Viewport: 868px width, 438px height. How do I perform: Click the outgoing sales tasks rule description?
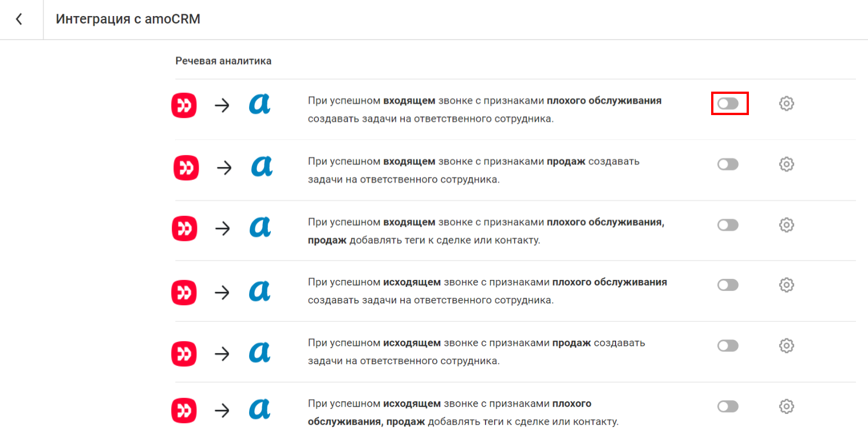[x=475, y=352]
